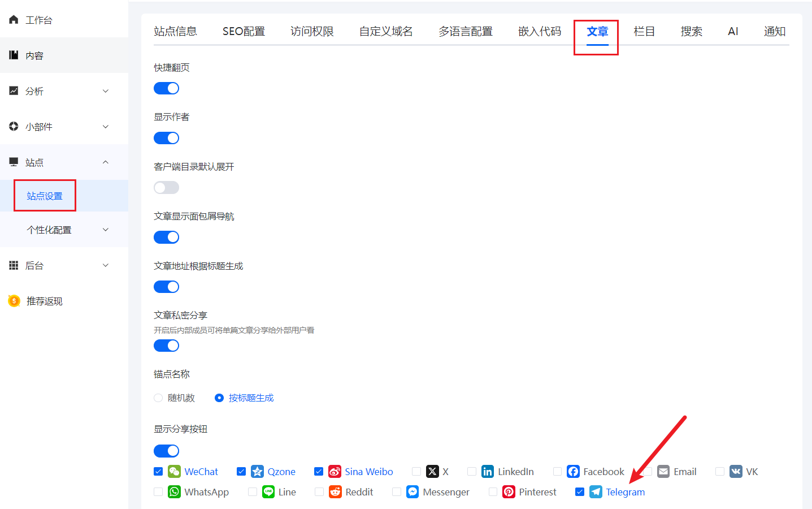Select the 按标题生成 radio option
Image resolution: width=812 pixels, height=509 pixels.
219,398
